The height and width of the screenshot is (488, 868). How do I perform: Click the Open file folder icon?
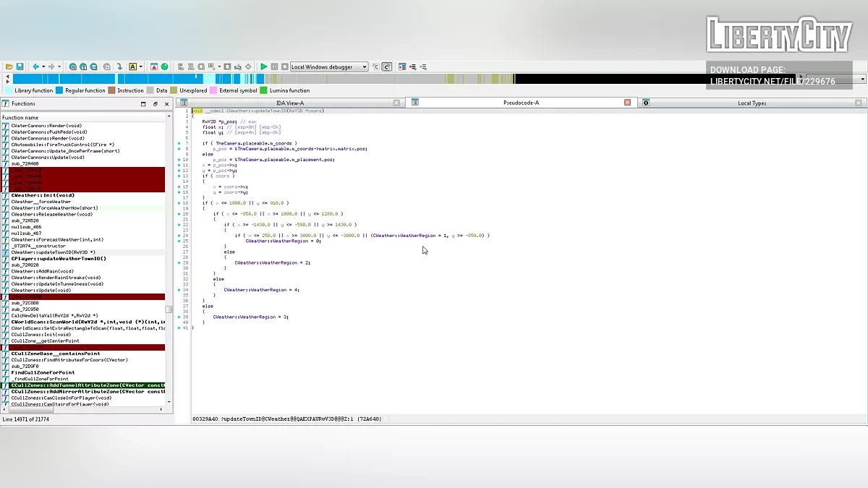pos(9,67)
